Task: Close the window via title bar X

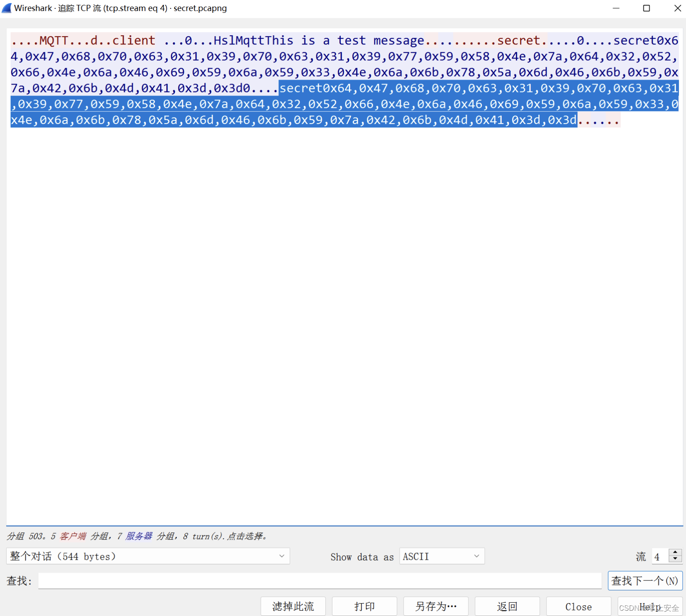Action: click(x=677, y=8)
